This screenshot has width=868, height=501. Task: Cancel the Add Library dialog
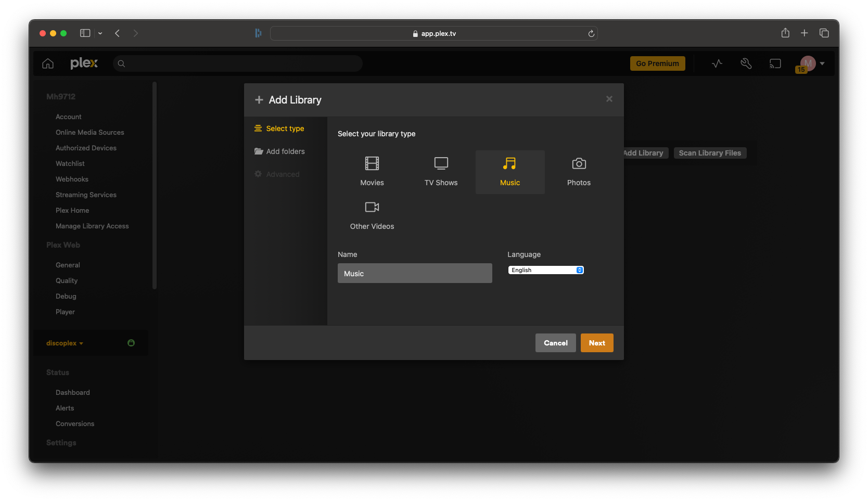[555, 343]
